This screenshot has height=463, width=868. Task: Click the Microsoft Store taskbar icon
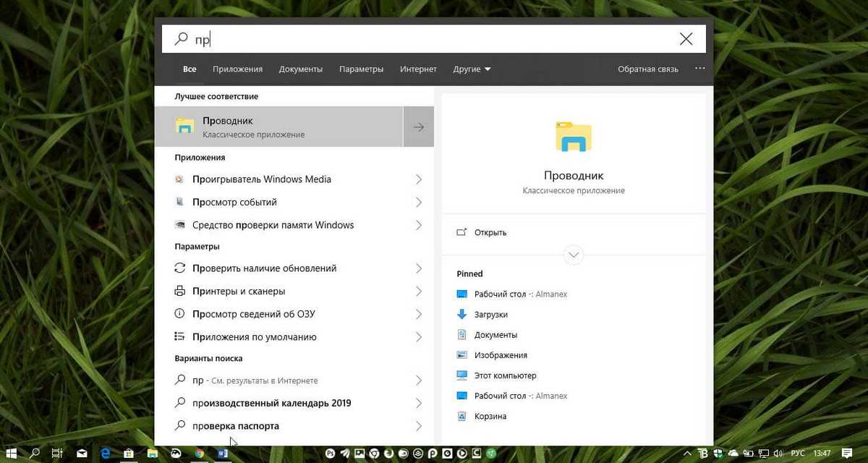(129, 454)
